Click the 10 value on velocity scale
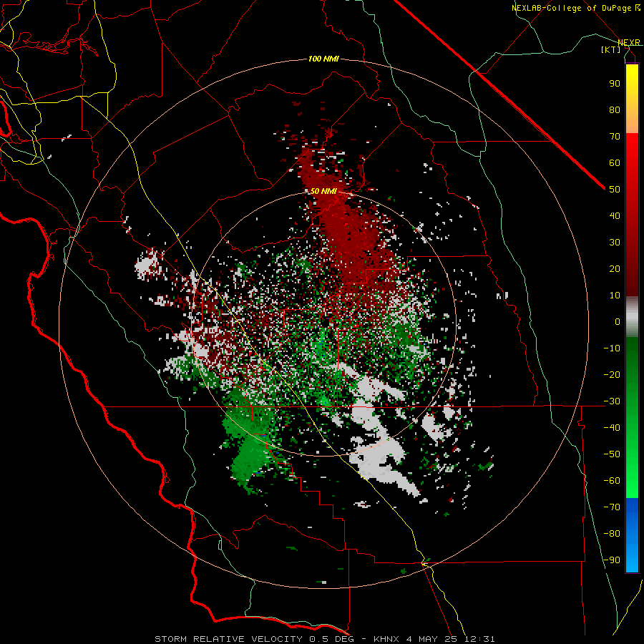 pyautogui.click(x=615, y=296)
